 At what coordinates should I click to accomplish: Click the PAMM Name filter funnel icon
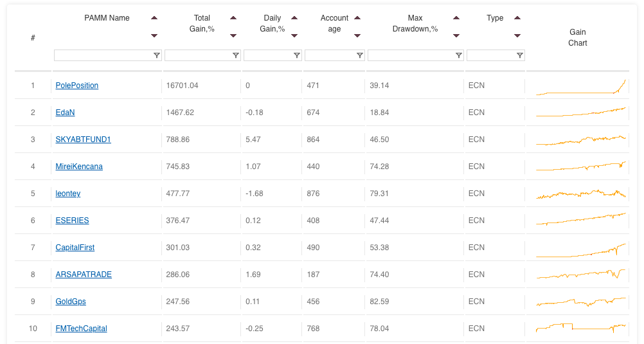point(156,55)
